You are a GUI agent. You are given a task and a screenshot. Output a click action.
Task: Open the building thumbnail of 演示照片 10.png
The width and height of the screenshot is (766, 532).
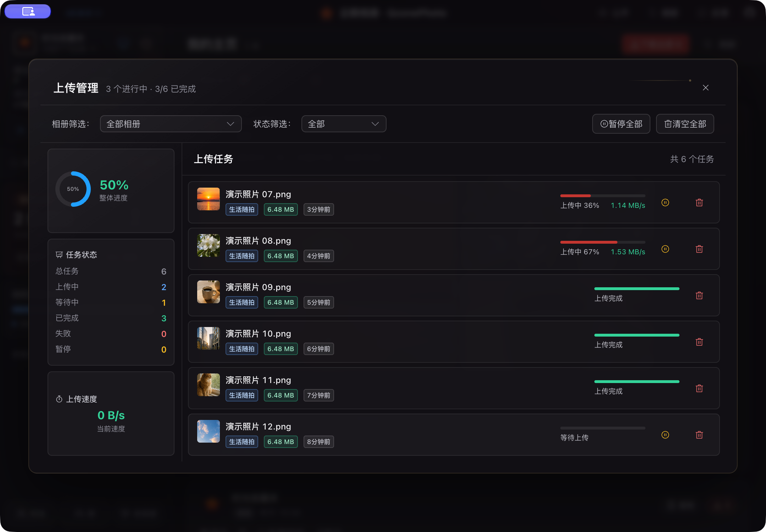[x=209, y=338]
